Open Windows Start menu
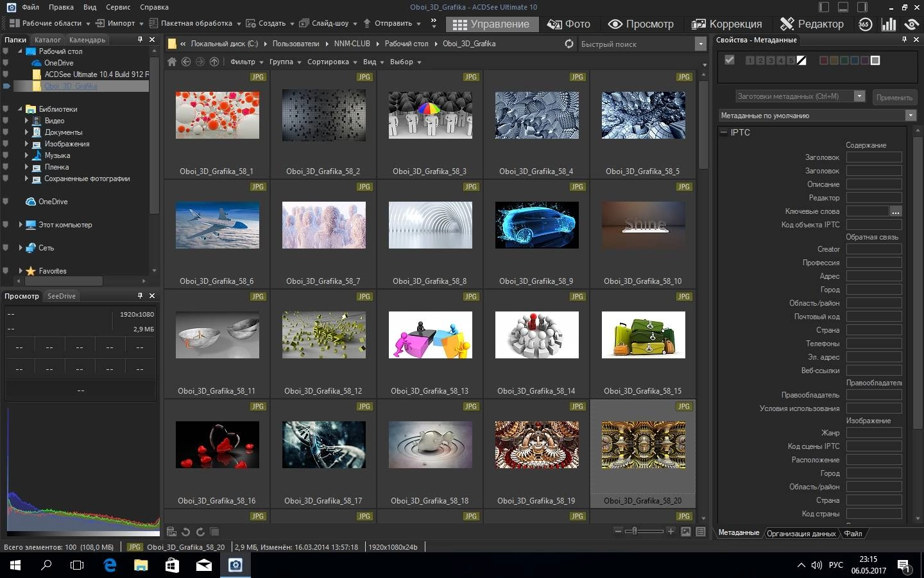This screenshot has width=924, height=578. [15, 565]
